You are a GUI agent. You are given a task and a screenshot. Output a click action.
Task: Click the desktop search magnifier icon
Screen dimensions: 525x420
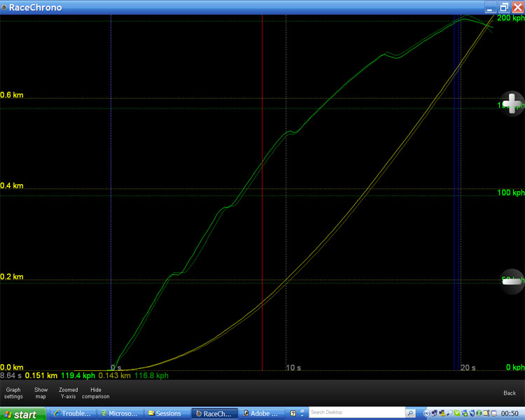coord(410,413)
